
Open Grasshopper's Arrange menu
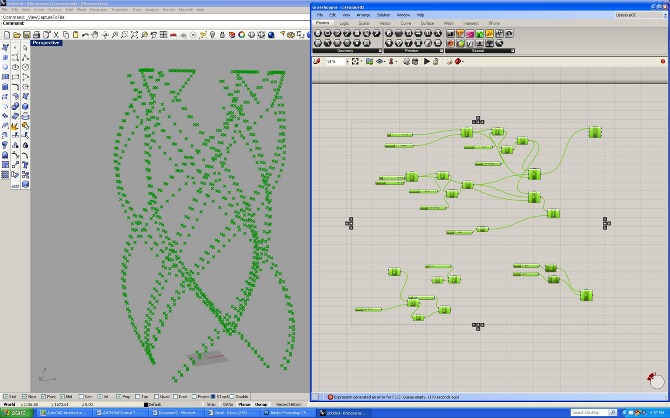pos(363,15)
